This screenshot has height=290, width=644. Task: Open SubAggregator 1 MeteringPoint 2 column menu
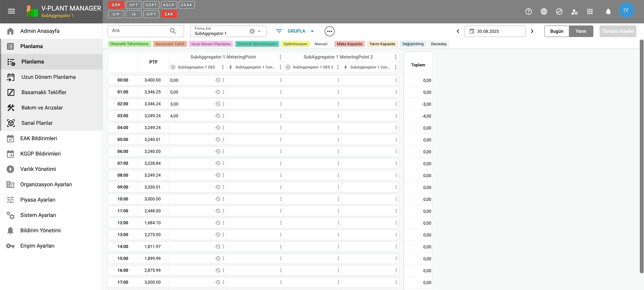pyautogui.click(x=396, y=57)
